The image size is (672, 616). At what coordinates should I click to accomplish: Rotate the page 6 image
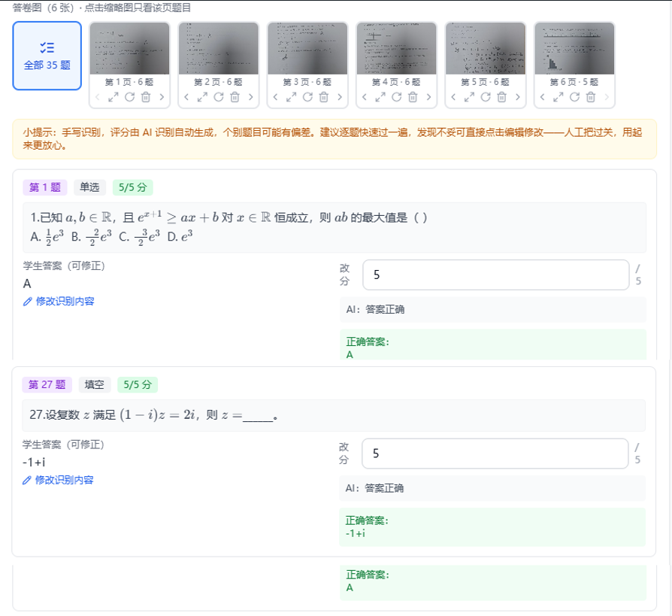(x=575, y=97)
